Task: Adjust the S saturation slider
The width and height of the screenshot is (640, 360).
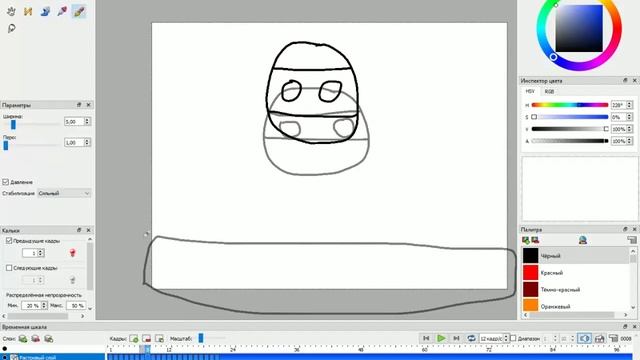Action: click(x=570, y=117)
